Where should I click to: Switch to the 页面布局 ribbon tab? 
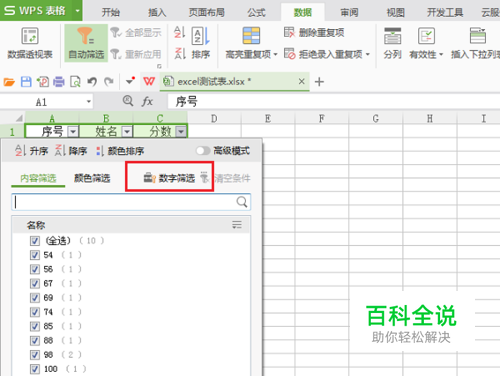207,13
